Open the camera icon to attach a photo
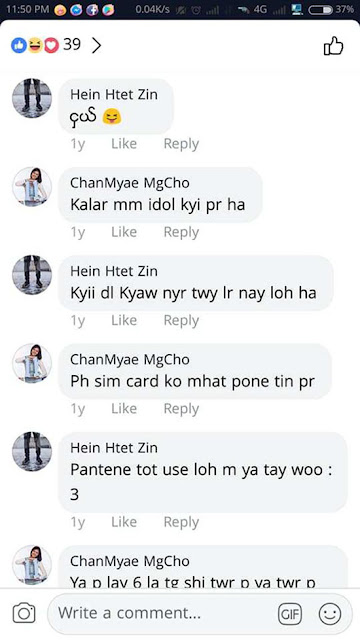360x640 pixels. pyautogui.click(x=24, y=613)
